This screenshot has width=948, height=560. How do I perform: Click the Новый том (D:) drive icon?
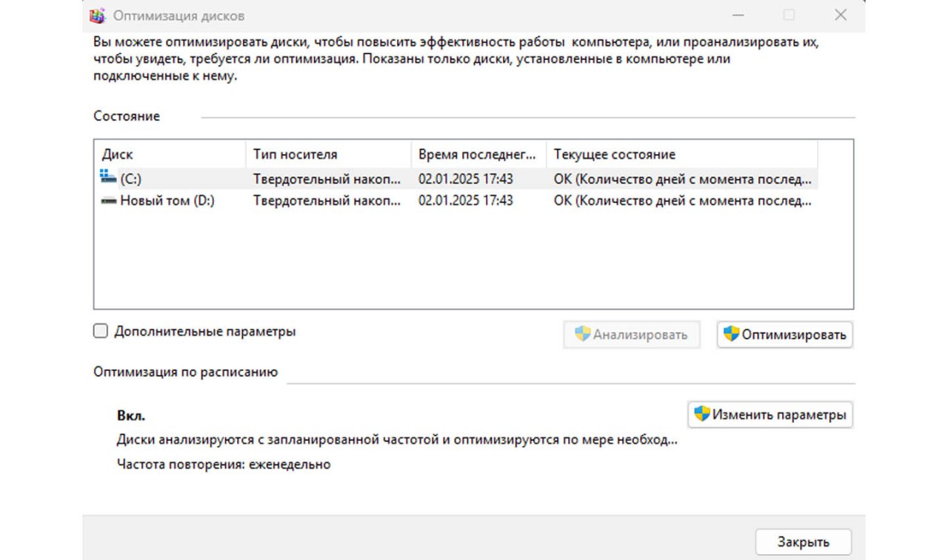coord(108,201)
